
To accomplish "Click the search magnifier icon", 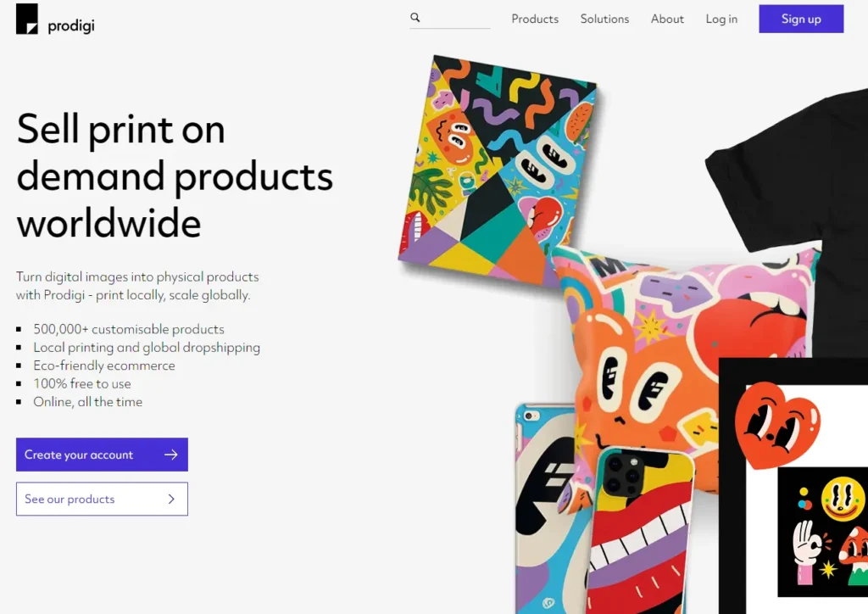I will point(415,18).
